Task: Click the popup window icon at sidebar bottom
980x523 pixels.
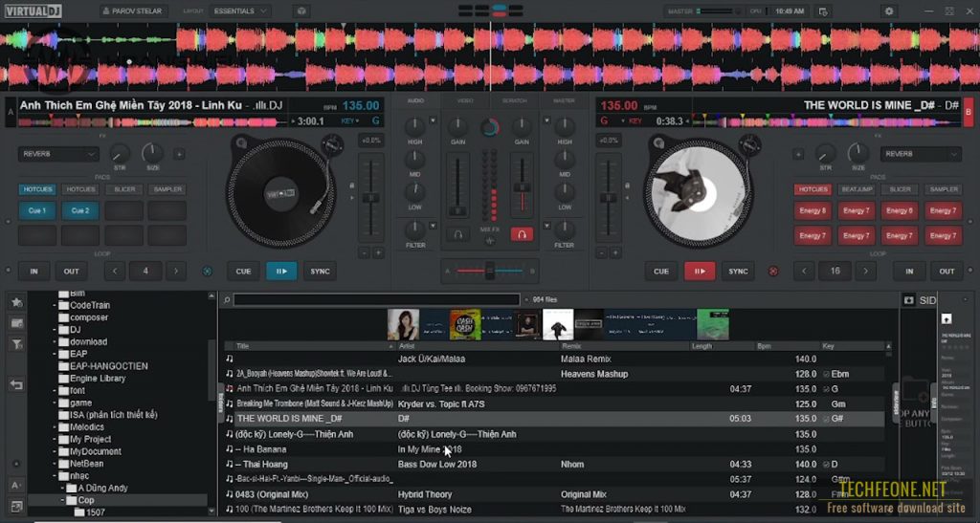Action: (x=17, y=506)
